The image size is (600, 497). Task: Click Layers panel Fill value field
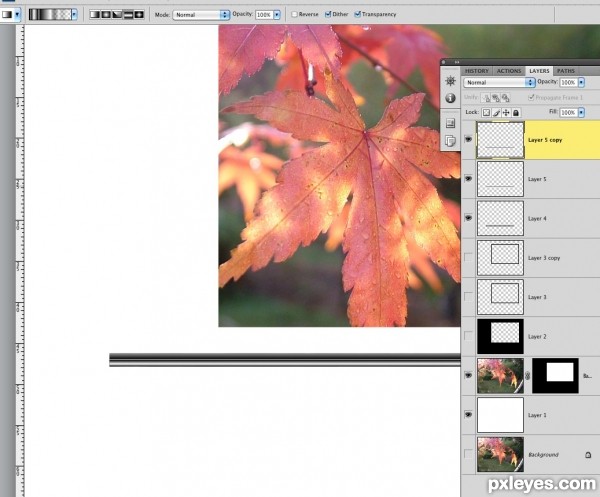tap(569, 112)
